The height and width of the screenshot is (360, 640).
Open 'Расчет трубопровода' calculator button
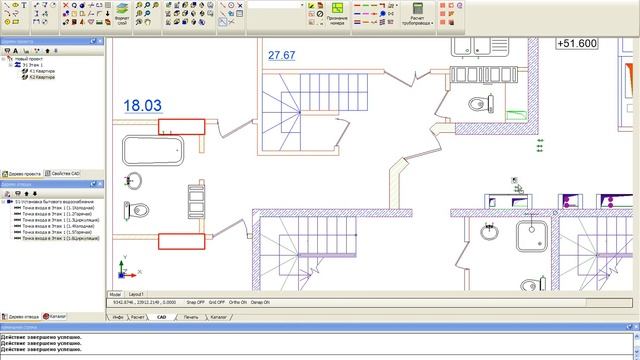tap(417, 14)
